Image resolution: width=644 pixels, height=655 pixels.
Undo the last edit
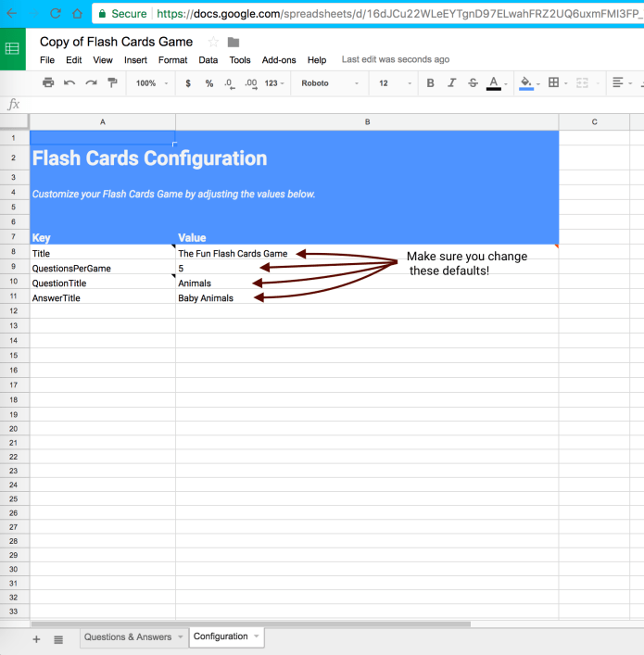click(x=69, y=83)
